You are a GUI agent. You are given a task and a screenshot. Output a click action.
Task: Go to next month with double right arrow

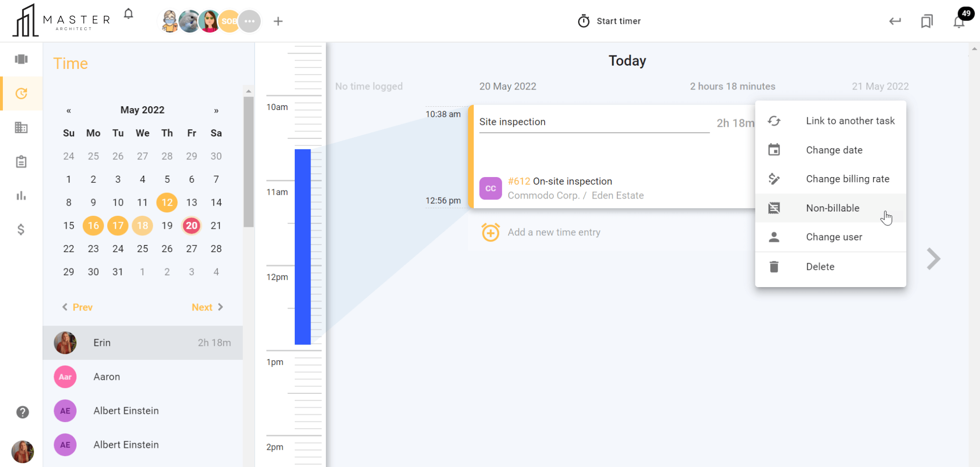point(216,111)
